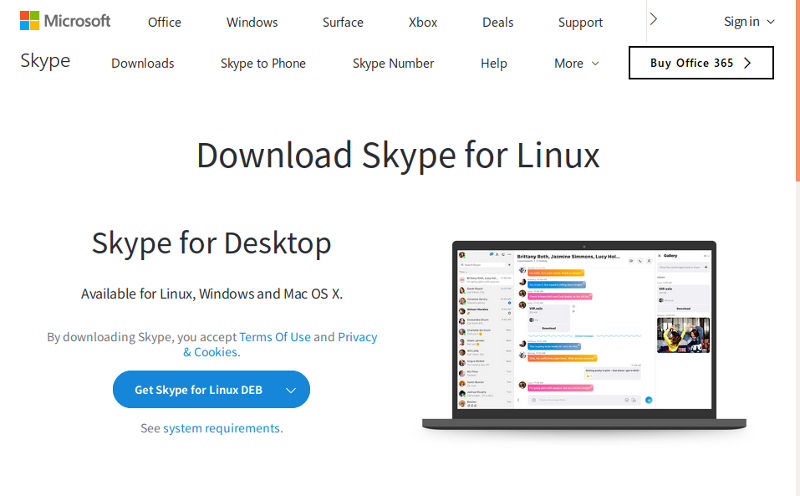Go to Surface in top navigation
Screen dimensions: 800x496
tap(343, 22)
